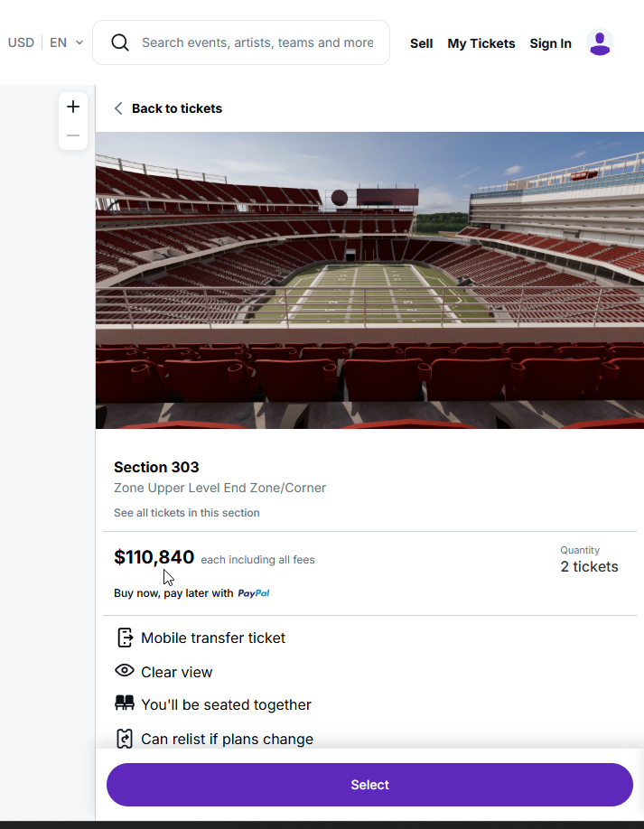This screenshot has width=644, height=829.
Task: Open the user profile avatar
Action: [600, 42]
